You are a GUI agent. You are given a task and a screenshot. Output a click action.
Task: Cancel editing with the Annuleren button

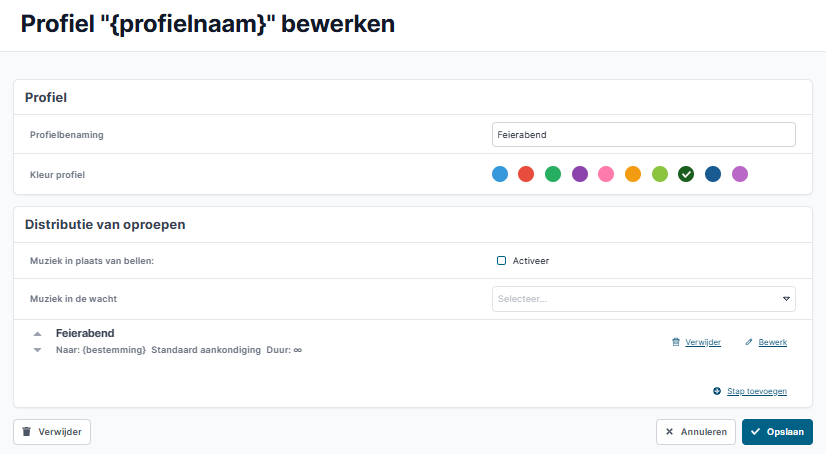pyautogui.click(x=695, y=432)
